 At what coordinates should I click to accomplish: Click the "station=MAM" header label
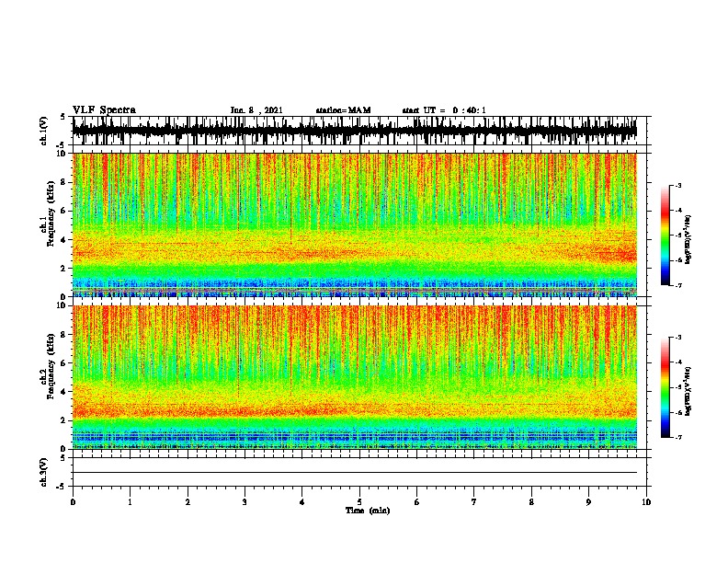click(343, 110)
